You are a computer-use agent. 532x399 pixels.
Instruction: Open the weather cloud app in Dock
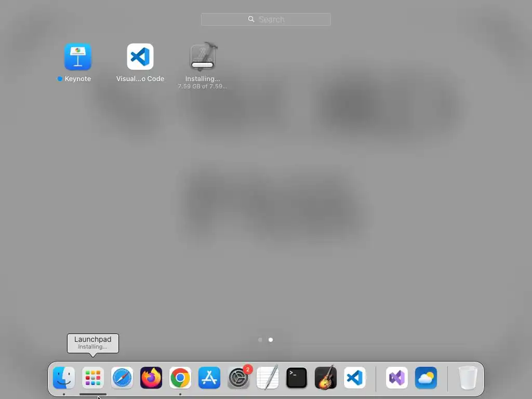[426, 378]
